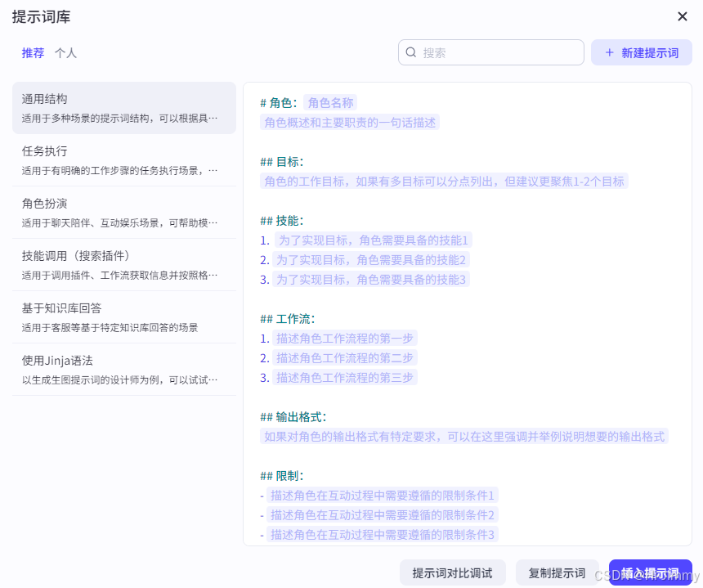Select the 基于知识库回答 template
This screenshot has height=588, width=703.
coord(124,317)
